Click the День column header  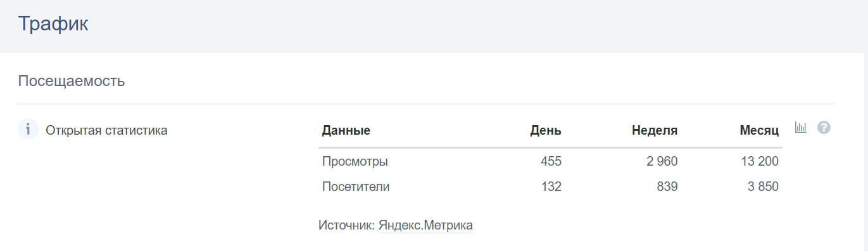click(546, 131)
